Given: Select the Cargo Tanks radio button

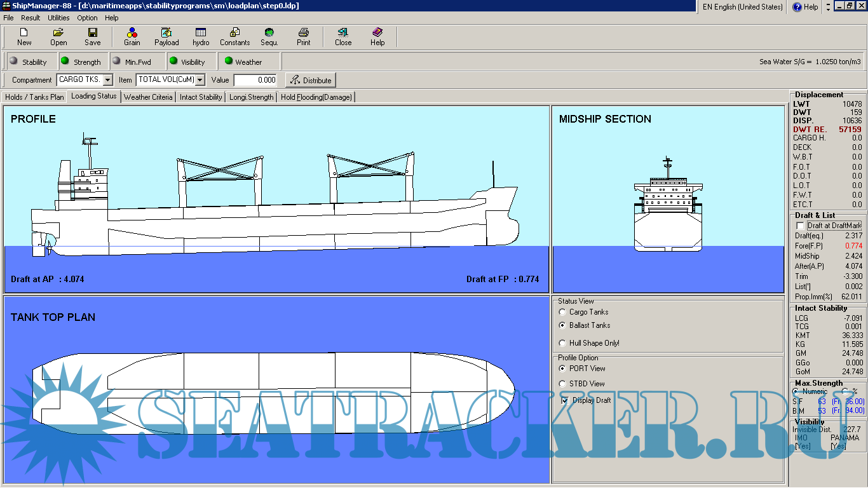Looking at the screenshot, I should point(562,312).
